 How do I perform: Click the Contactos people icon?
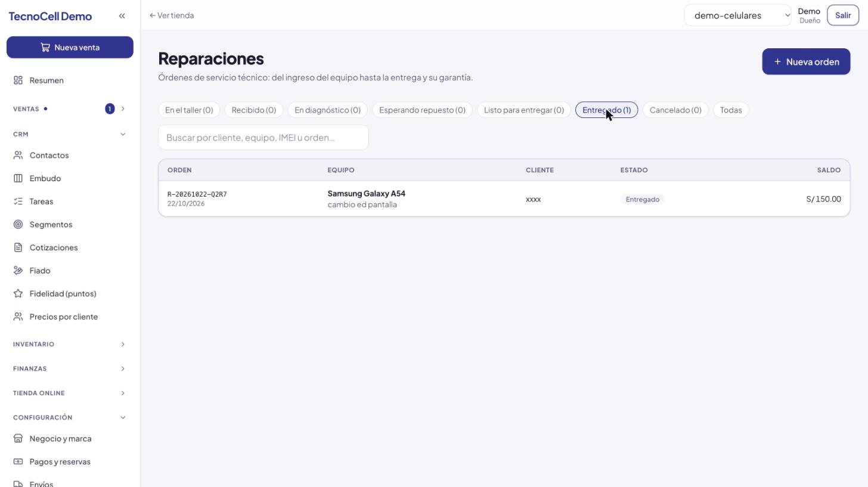pos(18,156)
